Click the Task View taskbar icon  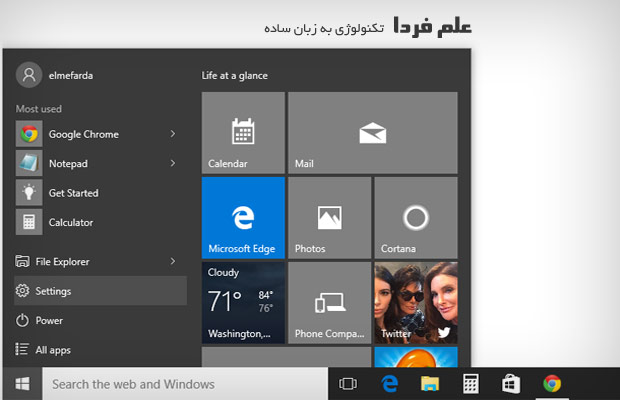click(x=348, y=383)
